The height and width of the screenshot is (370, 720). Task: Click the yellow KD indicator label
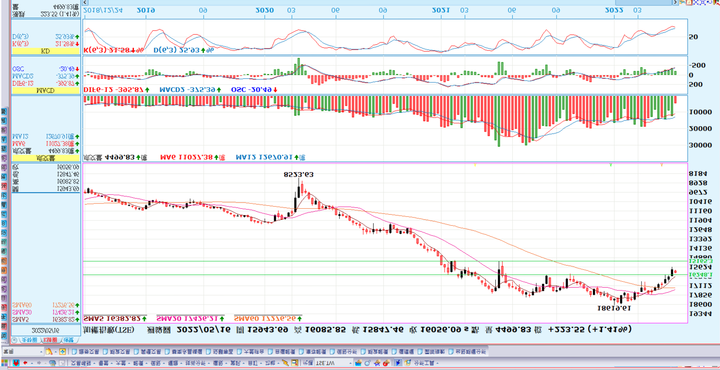click(x=45, y=51)
